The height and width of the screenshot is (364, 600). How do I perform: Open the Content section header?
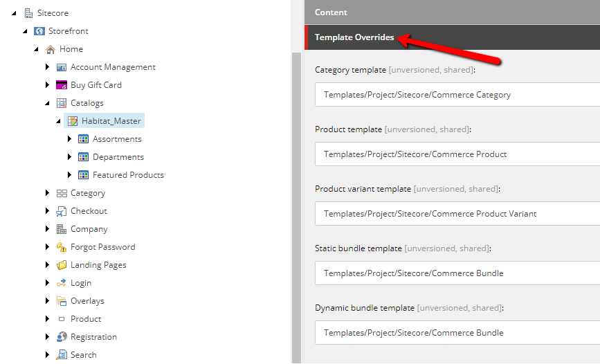[x=453, y=12]
